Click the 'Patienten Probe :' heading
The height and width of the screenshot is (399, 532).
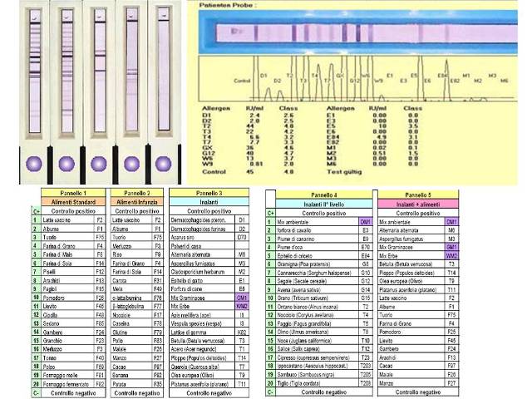pos(228,6)
